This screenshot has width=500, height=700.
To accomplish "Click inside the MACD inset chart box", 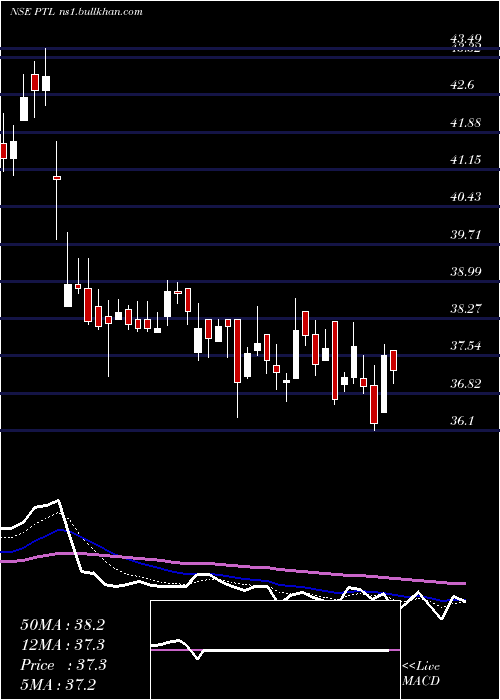I will tap(275, 650).
